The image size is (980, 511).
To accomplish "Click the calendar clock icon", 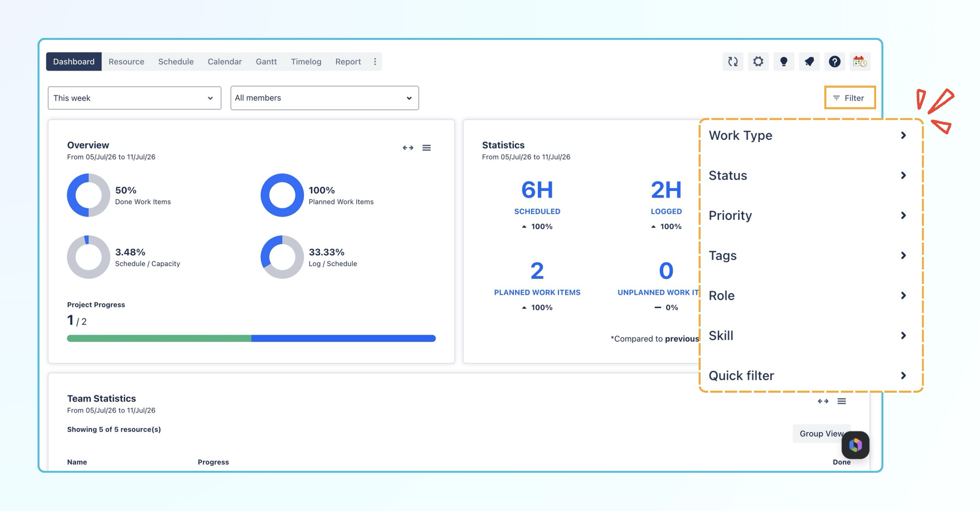I will (x=860, y=62).
